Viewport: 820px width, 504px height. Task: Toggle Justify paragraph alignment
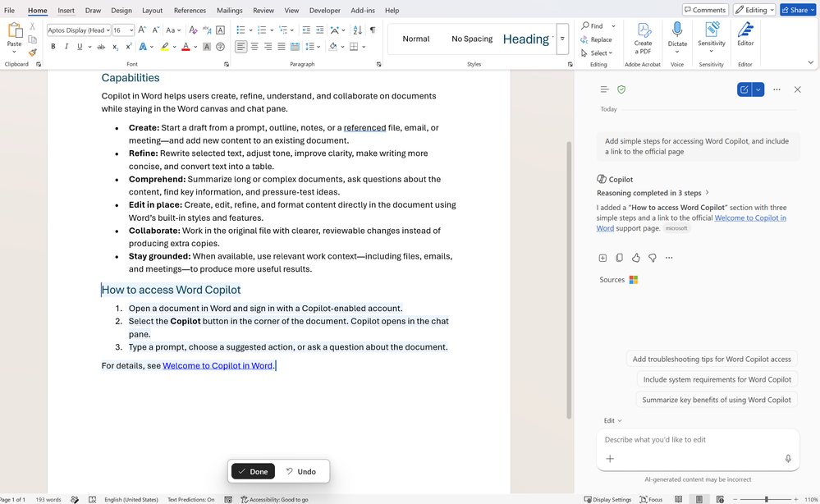(282, 47)
